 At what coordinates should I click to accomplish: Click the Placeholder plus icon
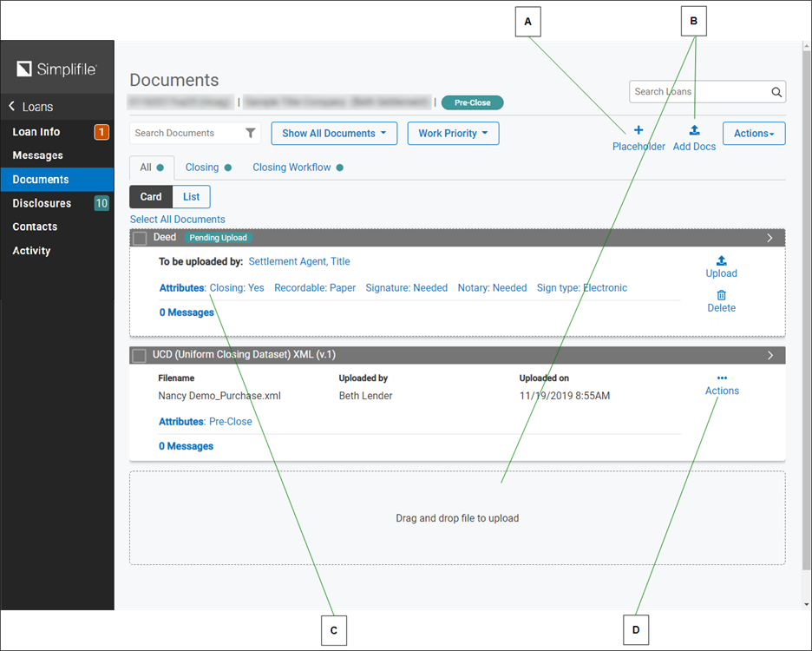click(638, 130)
